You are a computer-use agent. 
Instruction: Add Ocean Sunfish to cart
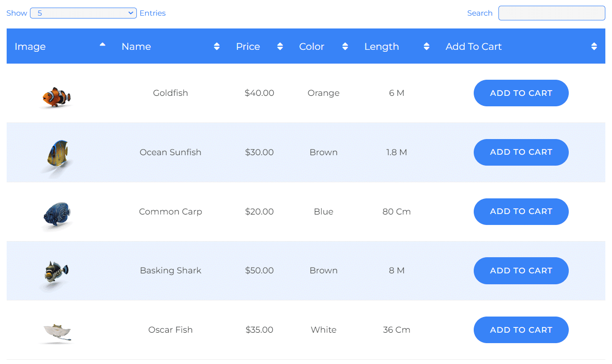(x=521, y=152)
